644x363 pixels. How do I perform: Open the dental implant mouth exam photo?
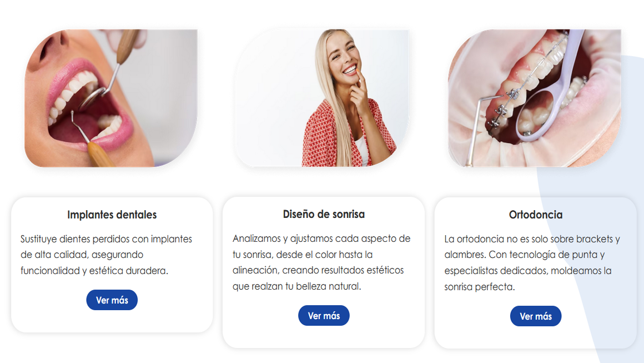click(111, 98)
